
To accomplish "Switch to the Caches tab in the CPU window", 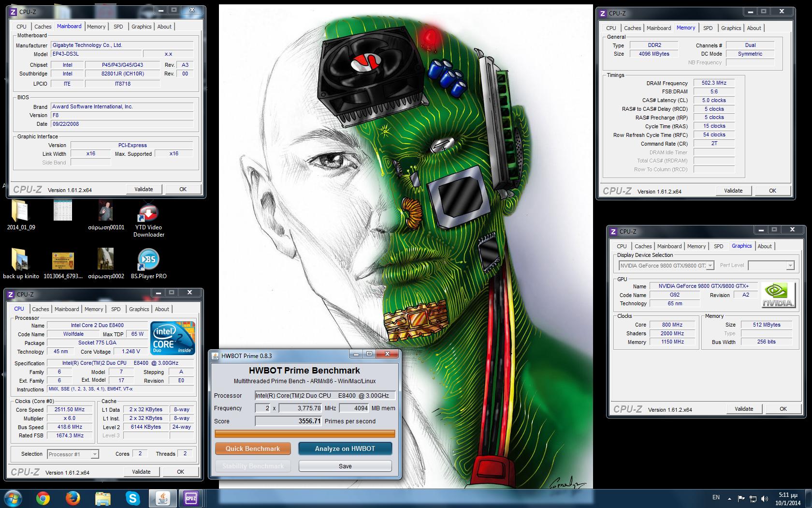I will 41,309.
